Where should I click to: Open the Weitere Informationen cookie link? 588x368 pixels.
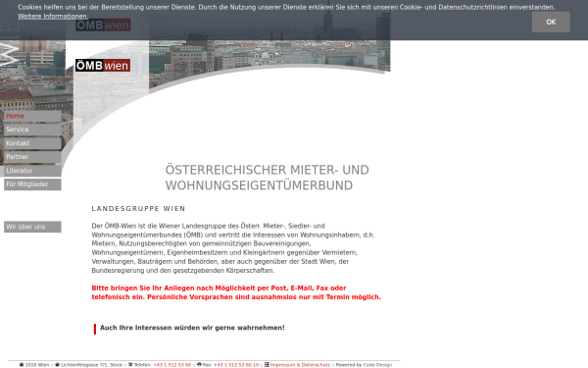[x=53, y=16]
